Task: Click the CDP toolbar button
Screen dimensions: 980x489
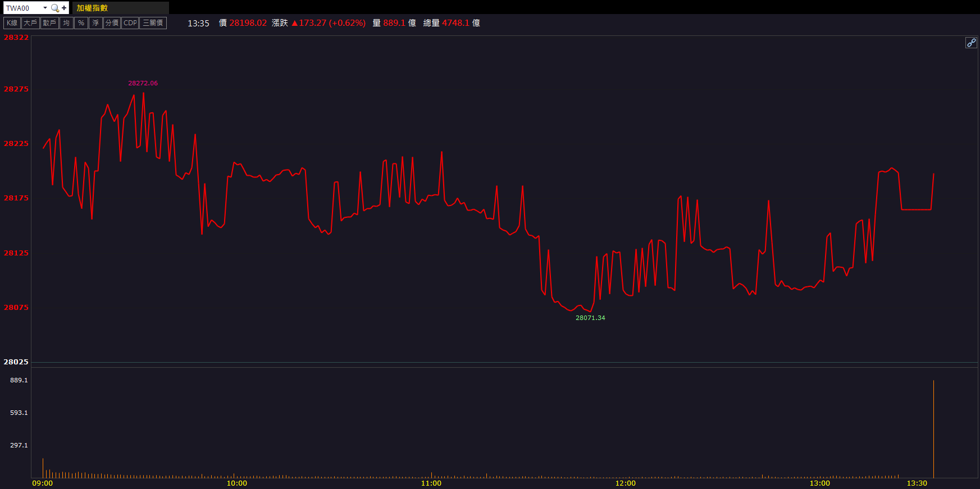Action: 130,23
